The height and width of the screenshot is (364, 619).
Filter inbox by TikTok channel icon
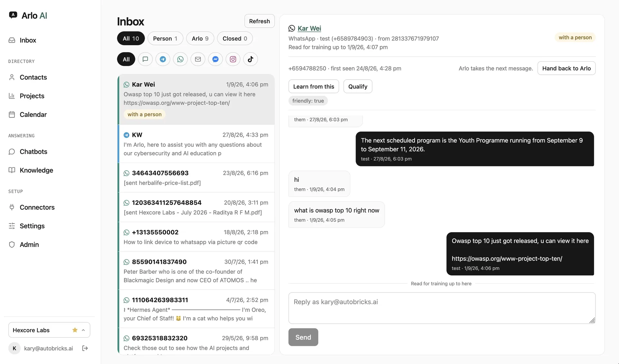click(251, 59)
